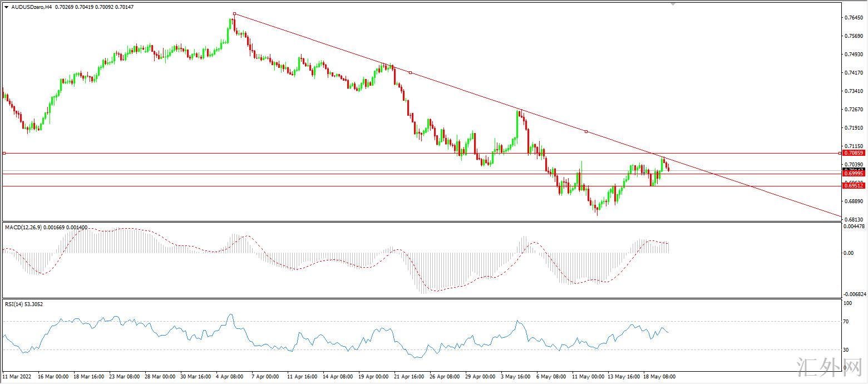Click the 29 Apr 00:00 time label
The height and width of the screenshot is (384, 868).
(480, 377)
